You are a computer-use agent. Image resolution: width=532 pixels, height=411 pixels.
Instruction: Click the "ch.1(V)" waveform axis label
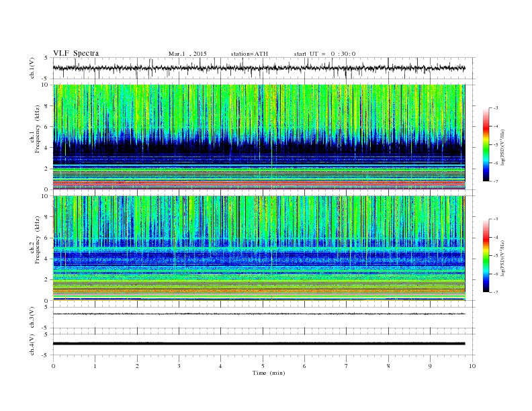[x=32, y=68]
